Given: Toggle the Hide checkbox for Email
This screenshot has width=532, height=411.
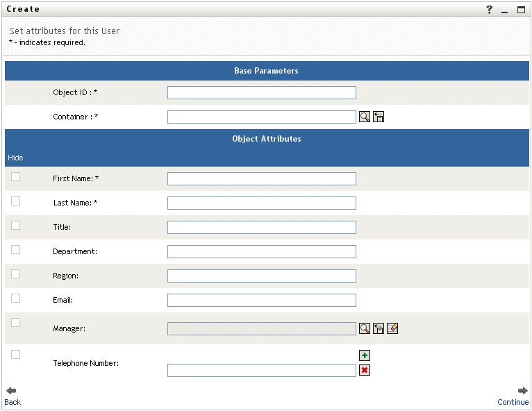Looking at the screenshot, I should (16, 299).
